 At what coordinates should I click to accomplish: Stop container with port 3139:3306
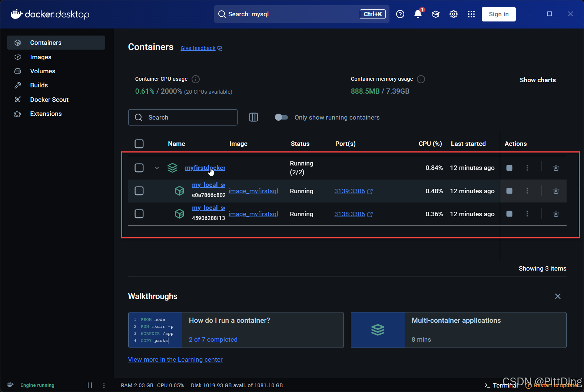[x=510, y=191]
